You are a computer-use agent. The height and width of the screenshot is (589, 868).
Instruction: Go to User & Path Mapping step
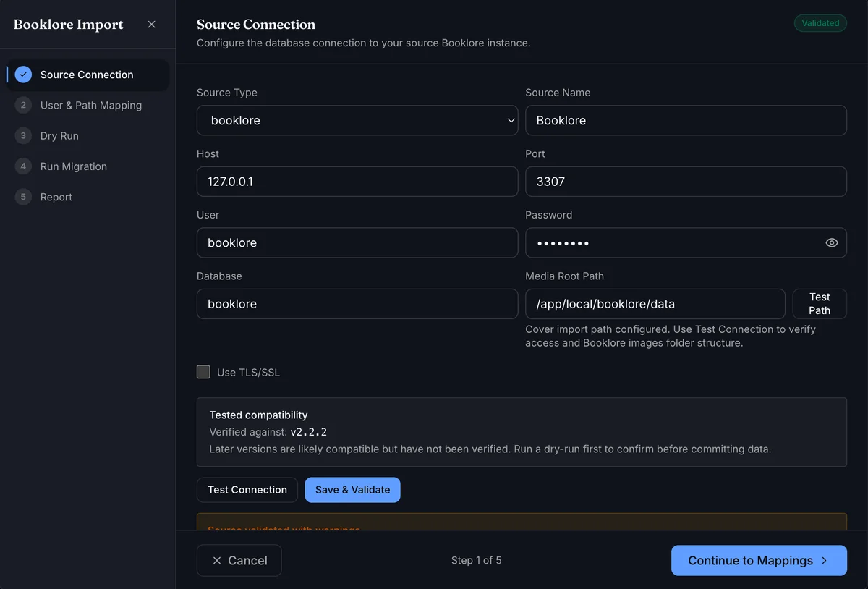coord(91,105)
